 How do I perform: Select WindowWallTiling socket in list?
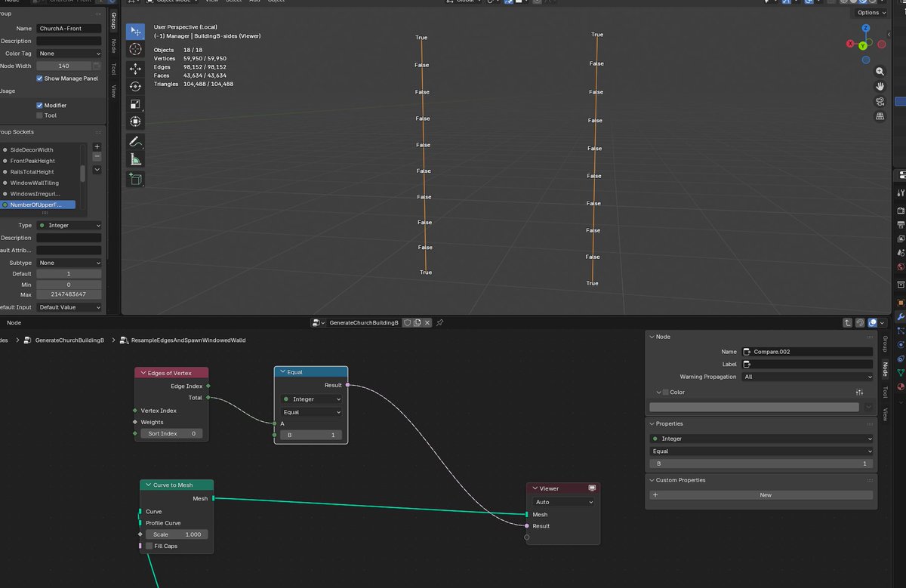point(35,183)
